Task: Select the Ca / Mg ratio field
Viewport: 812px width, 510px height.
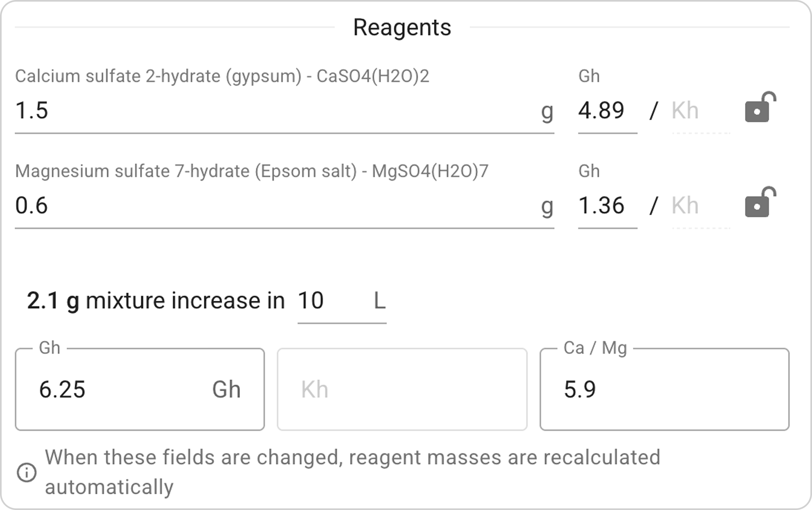Action: click(x=664, y=389)
